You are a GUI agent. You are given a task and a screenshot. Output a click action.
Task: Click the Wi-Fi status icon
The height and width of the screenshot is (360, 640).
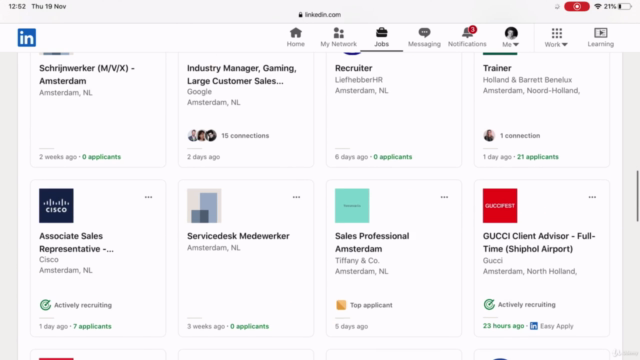[598, 7]
